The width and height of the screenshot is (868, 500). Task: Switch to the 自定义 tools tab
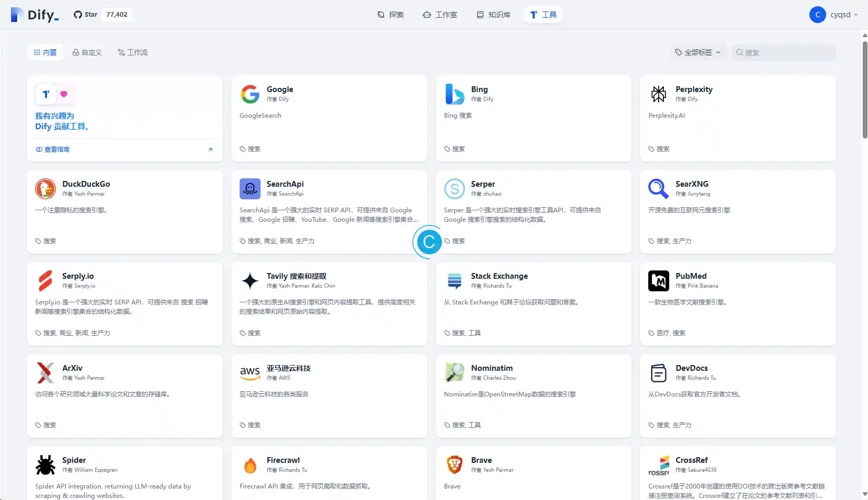point(87,52)
